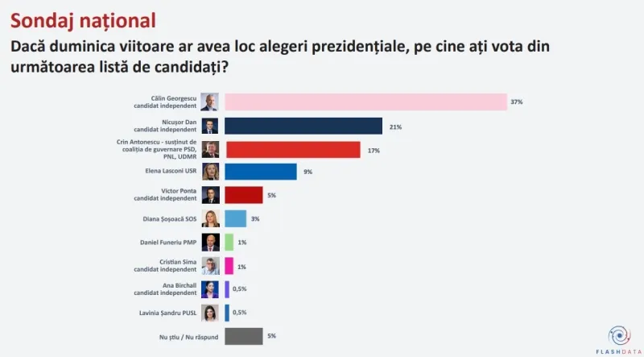
Task: Select the blue 9% Lasconi bar
Action: pos(260,172)
